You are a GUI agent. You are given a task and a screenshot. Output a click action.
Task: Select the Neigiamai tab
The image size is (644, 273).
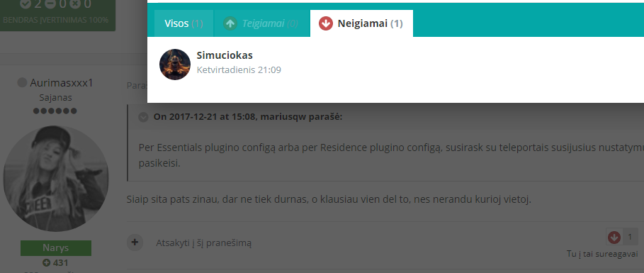coord(361,23)
